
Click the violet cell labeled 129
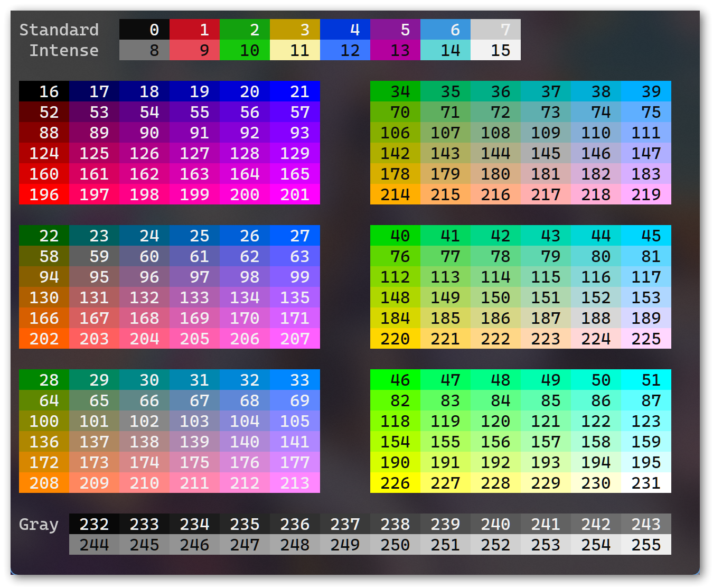(x=295, y=153)
